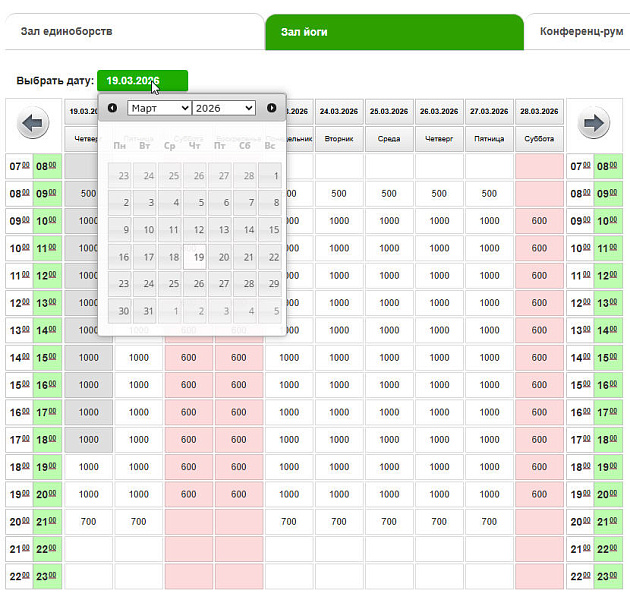
Task: Select March 31 in the calendar
Action: point(145,311)
